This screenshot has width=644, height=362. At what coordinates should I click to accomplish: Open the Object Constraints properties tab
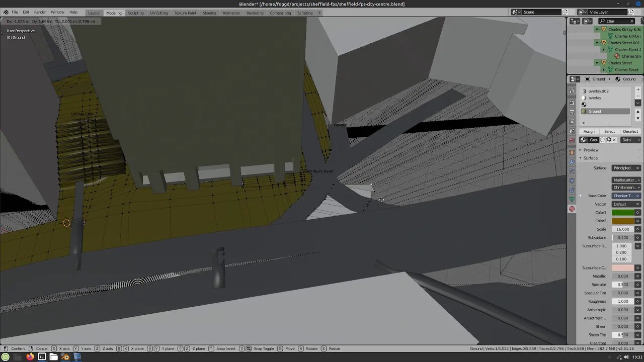coord(572,190)
